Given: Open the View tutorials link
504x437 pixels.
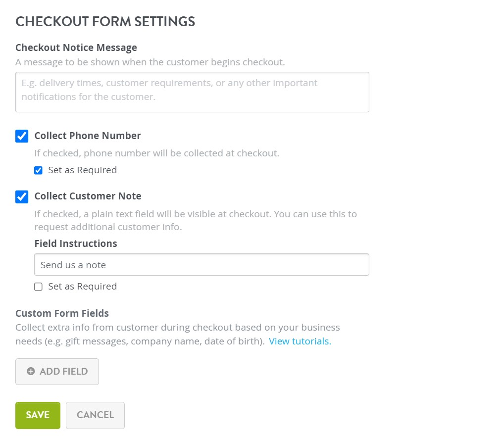Looking at the screenshot, I should (300, 341).
